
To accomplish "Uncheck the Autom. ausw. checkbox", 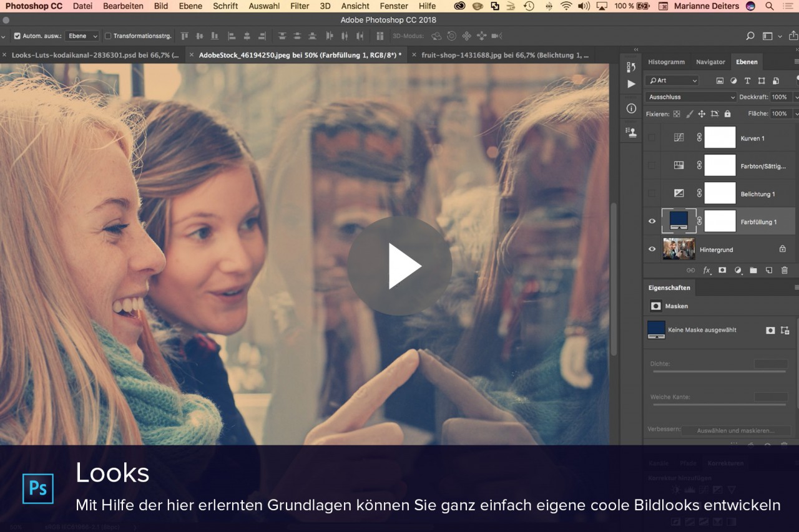I will [x=17, y=36].
